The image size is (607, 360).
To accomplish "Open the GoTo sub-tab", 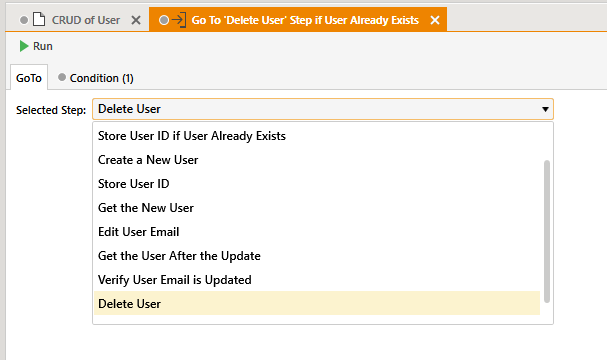I will (29, 78).
